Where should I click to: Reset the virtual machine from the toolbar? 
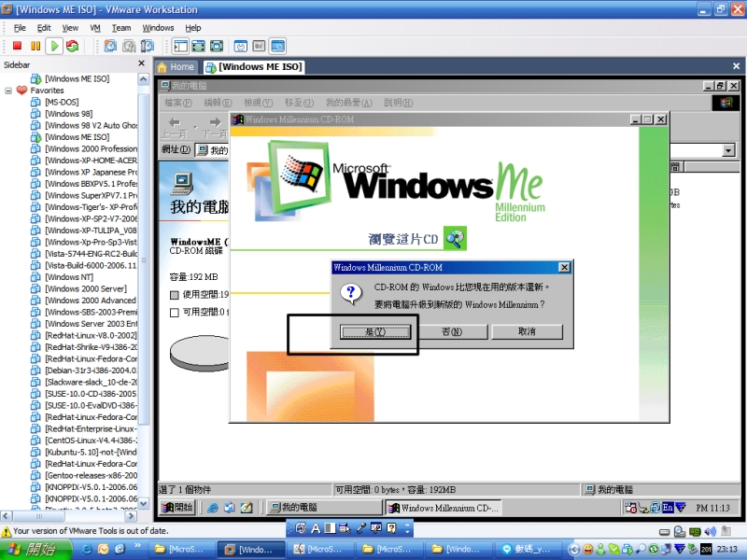(73, 46)
